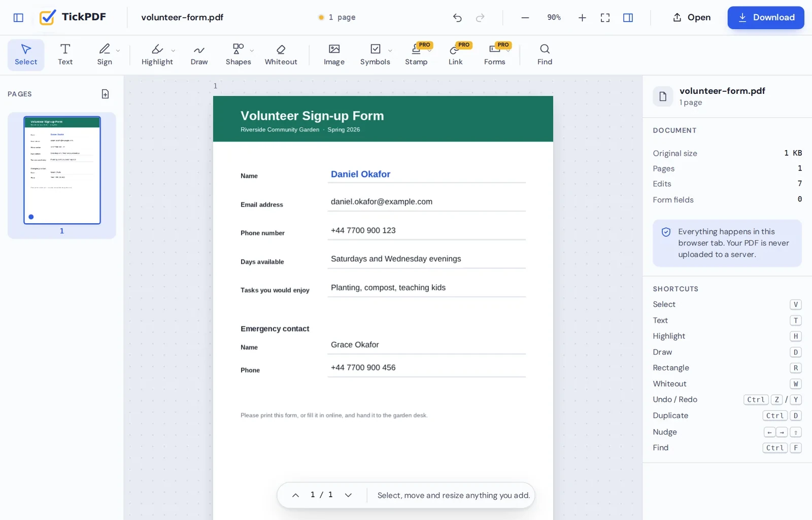Screen dimensions: 812x520
Task: Select the Highlight tool
Action: pos(157,55)
